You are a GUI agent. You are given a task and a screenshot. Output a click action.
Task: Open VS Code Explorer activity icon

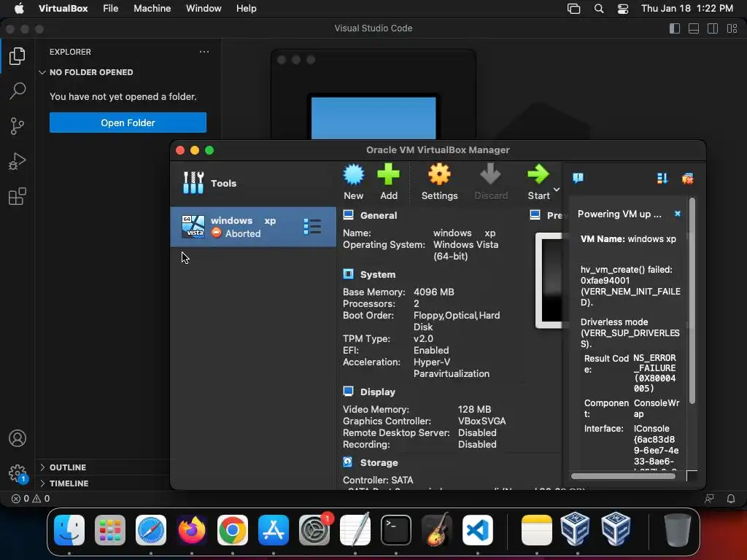18,56
